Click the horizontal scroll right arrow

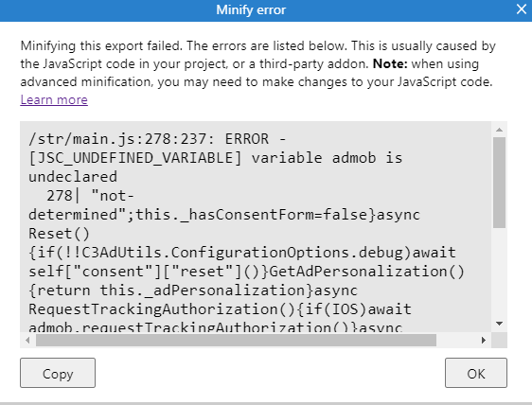coord(484,340)
